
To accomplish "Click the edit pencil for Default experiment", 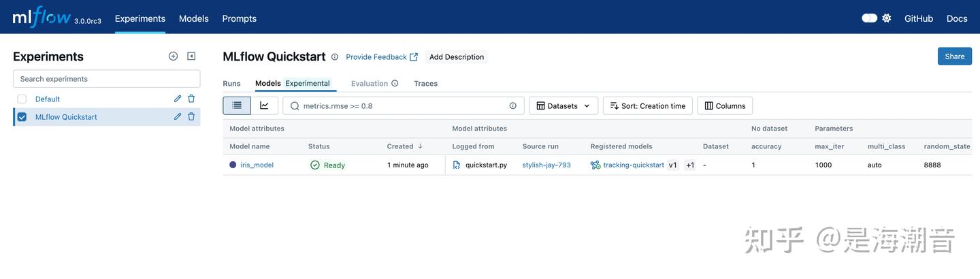I will click(x=178, y=99).
